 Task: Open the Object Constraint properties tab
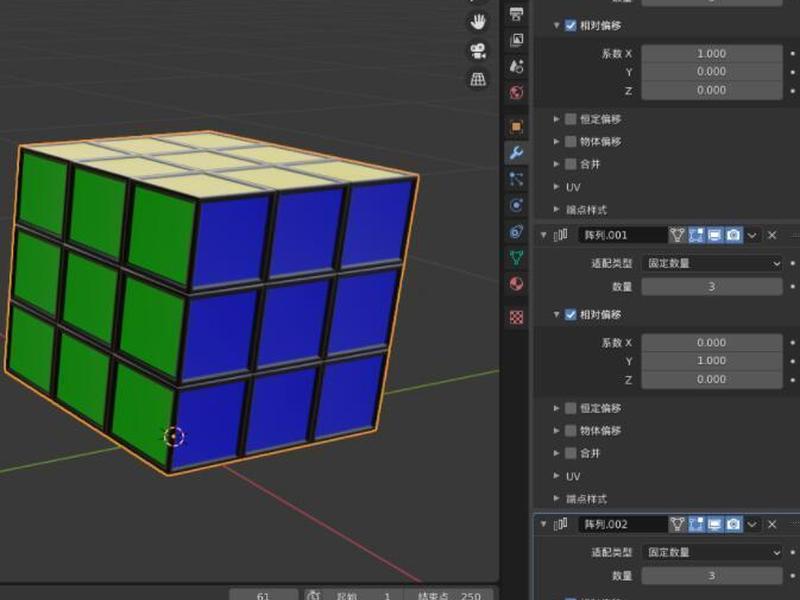(x=516, y=232)
